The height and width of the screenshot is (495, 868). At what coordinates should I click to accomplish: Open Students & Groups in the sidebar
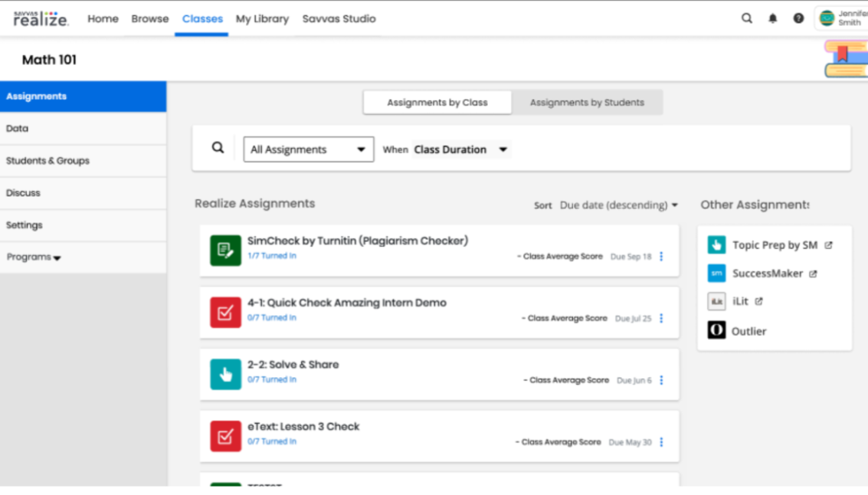point(83,161)
